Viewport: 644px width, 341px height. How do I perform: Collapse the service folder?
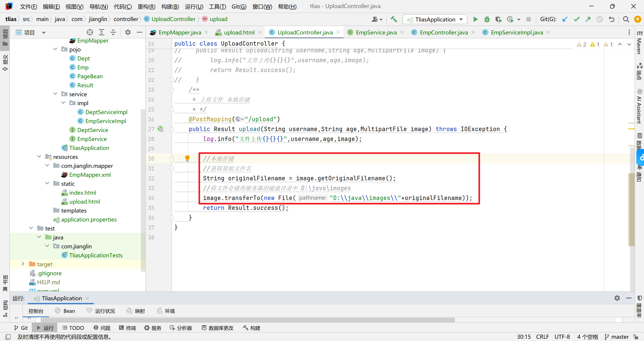coord(55,94)
